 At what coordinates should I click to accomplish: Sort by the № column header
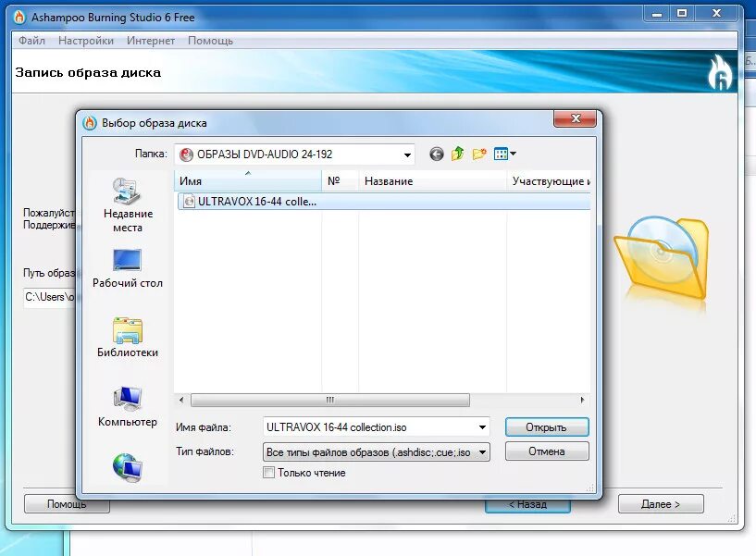pyautogui.click(x=340, y=180)
